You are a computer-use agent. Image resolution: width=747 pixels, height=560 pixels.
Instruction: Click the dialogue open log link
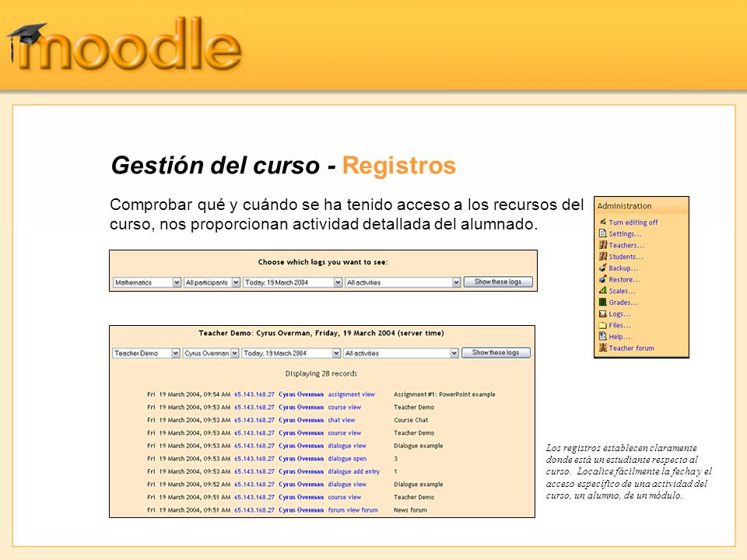pos(347,459)
